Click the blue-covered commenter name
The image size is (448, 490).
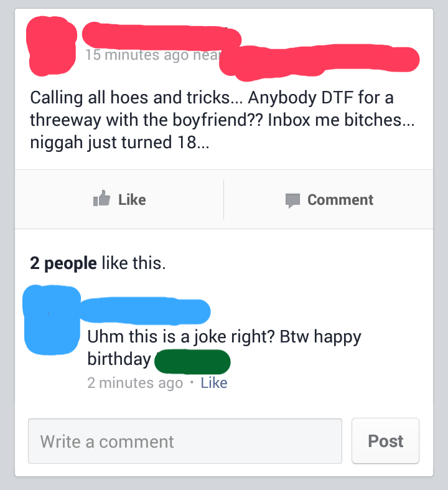tap(146, 311)
